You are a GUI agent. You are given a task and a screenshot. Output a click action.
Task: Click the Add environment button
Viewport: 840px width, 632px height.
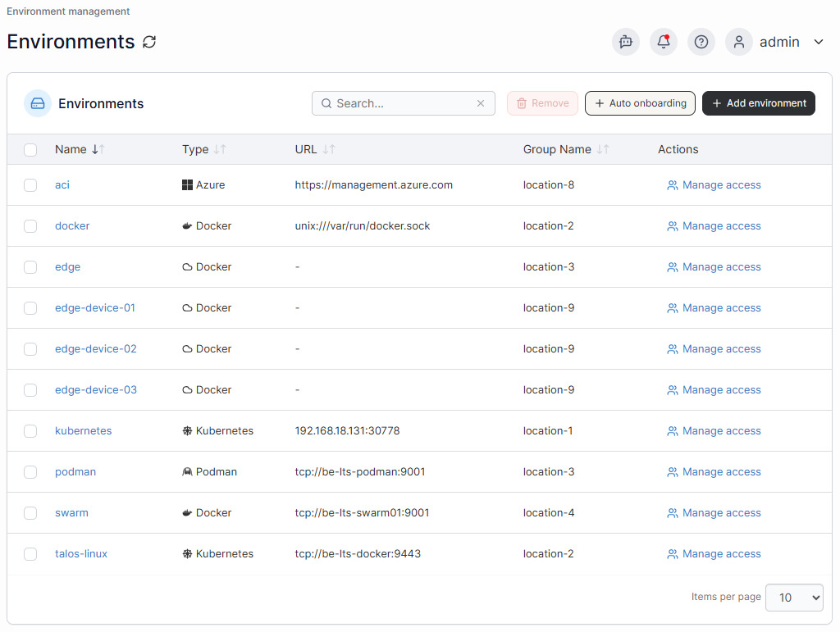pos(758,103)
